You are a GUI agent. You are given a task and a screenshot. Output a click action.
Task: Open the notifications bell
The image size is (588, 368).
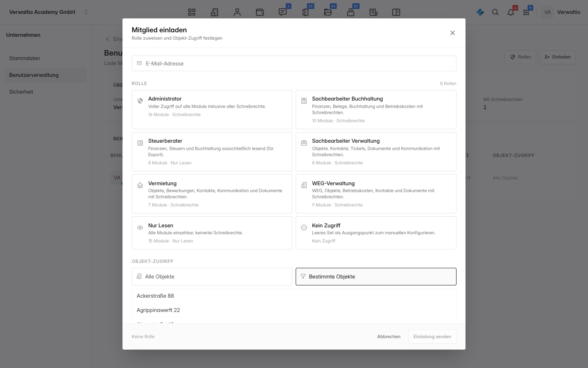511,12
